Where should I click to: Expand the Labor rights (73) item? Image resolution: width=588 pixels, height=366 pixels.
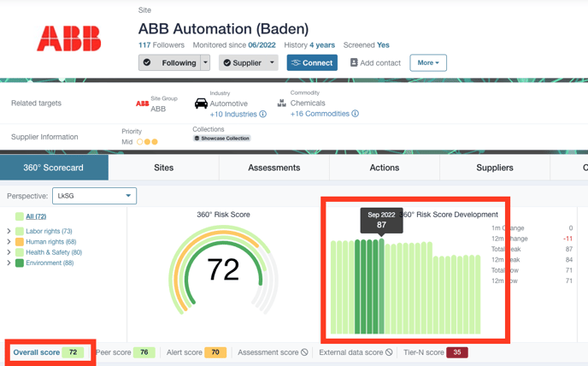(9, 231)
